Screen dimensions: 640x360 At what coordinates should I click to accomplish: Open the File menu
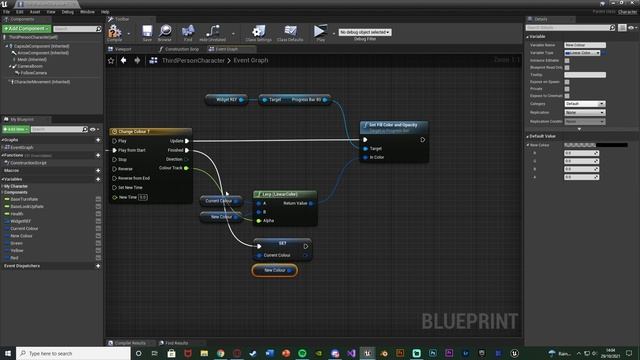tap(7, 12)
